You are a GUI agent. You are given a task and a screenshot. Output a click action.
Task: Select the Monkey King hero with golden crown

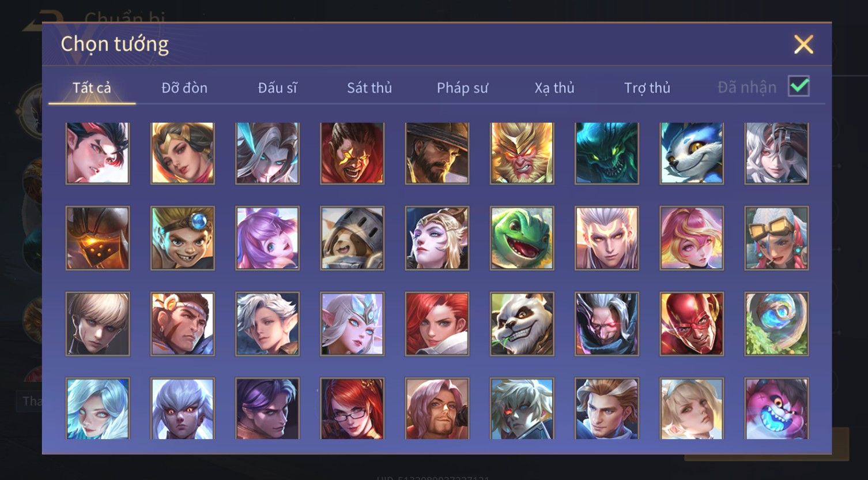pos(522,153)
